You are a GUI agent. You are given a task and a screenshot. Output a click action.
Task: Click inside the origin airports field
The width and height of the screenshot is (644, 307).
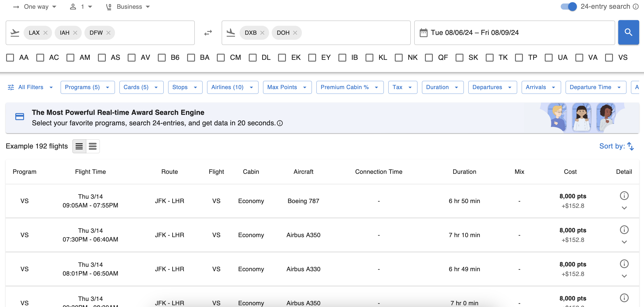100,33
